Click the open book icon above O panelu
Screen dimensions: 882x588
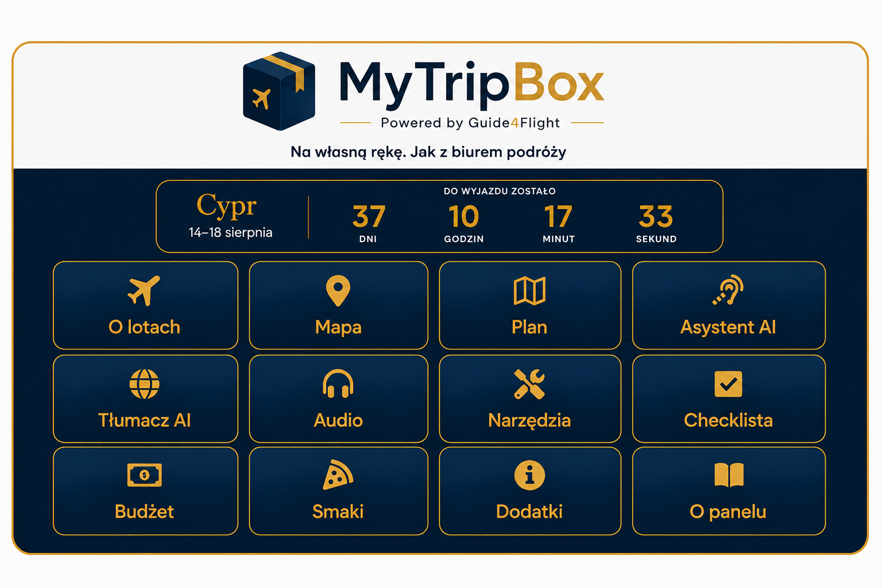coord(728,475)
